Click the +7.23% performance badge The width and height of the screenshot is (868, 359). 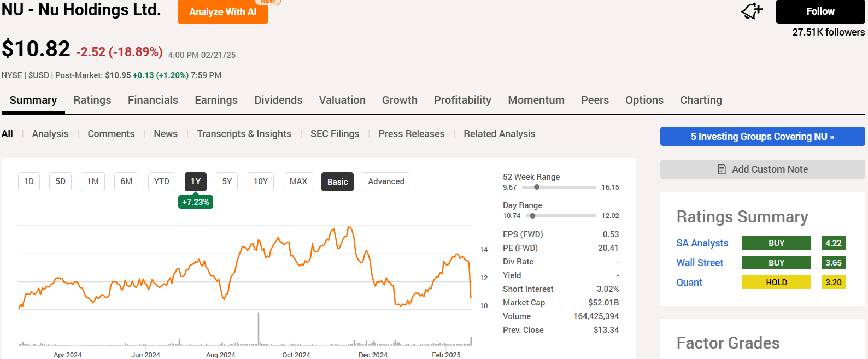click(x=196, y=202)
